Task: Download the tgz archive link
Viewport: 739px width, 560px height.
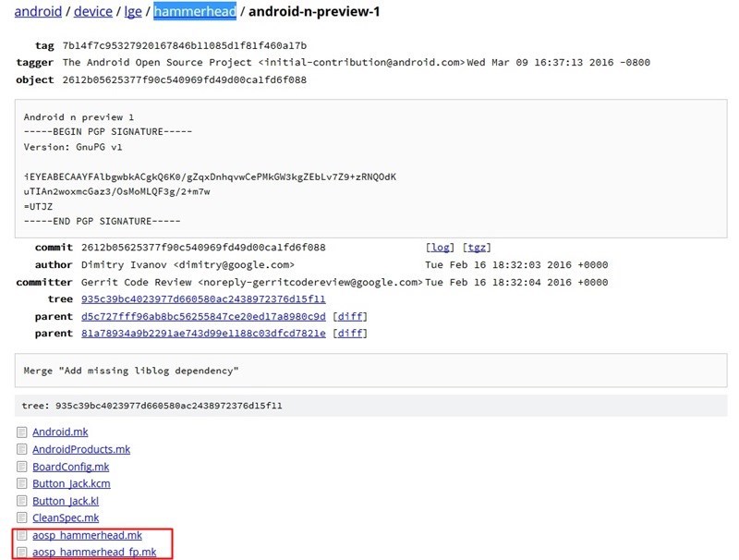Action: [x=477, y=248]
